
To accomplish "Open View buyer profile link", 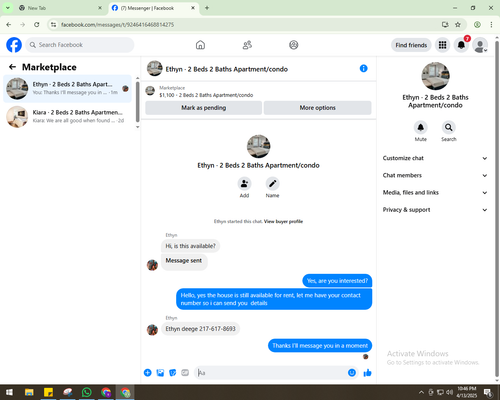I will [283, 221].
